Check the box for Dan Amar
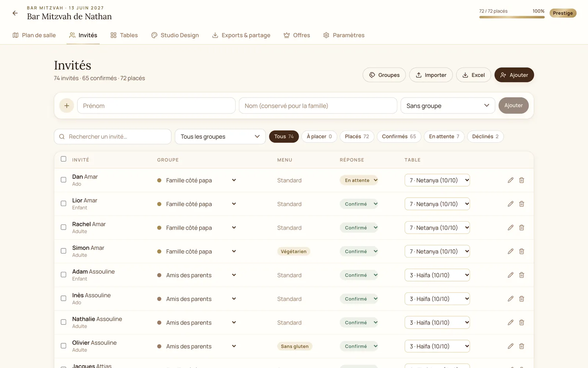This screenshot has width=588, height=368. 64,180
